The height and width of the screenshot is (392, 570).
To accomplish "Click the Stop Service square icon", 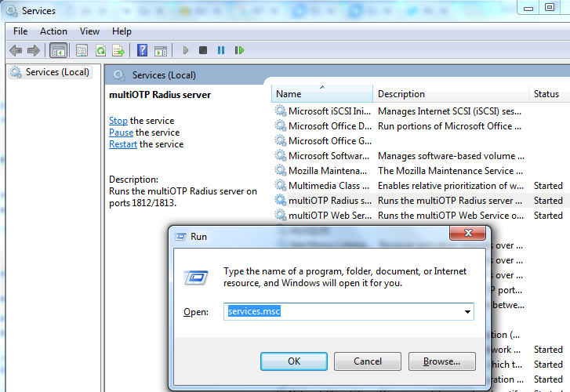I will [203, 50].
